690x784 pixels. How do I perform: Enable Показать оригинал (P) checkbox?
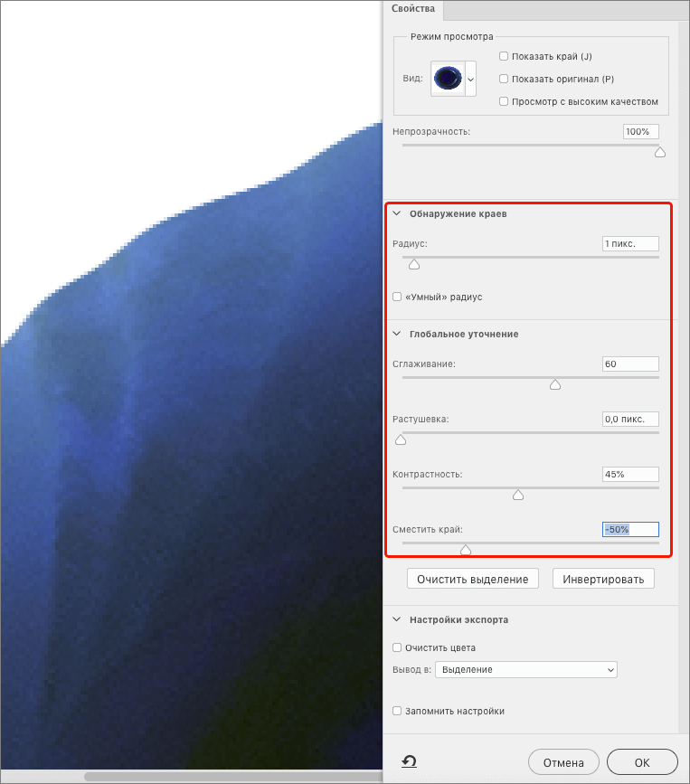504,79
